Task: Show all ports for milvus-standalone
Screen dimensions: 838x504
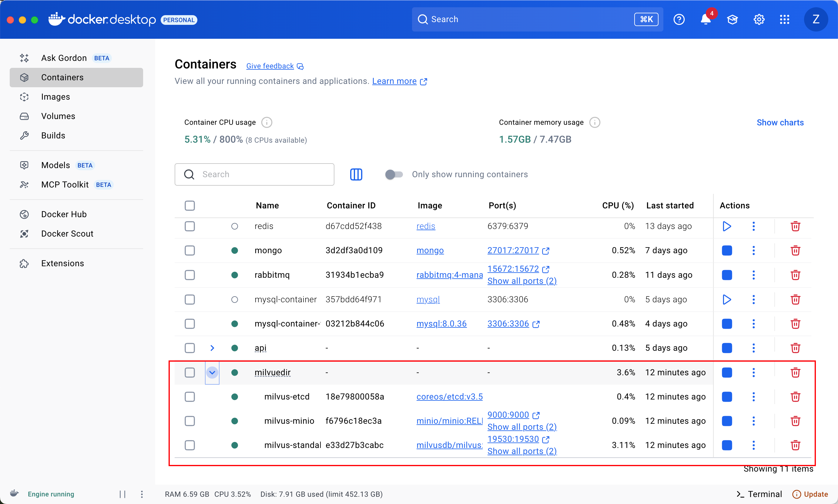Action: click(522, 451)
